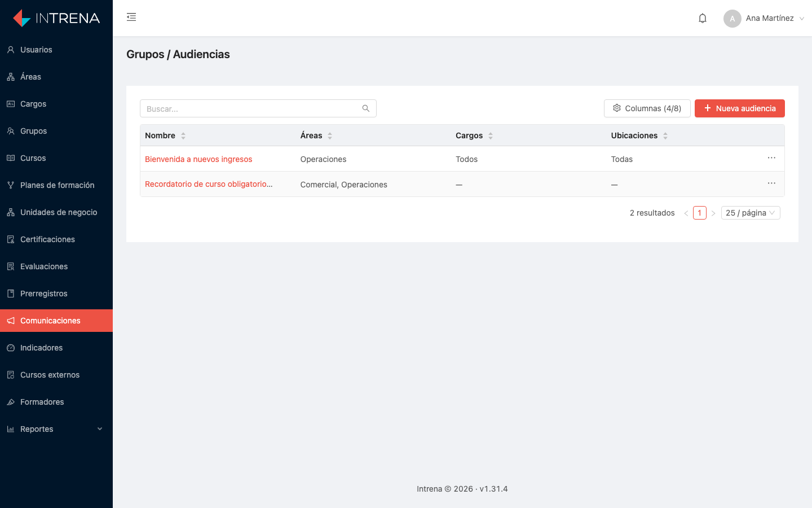Navigate to Áreas in the sidebar
The height and width of the screenshot is (508, 812).
tap(56, 77)
